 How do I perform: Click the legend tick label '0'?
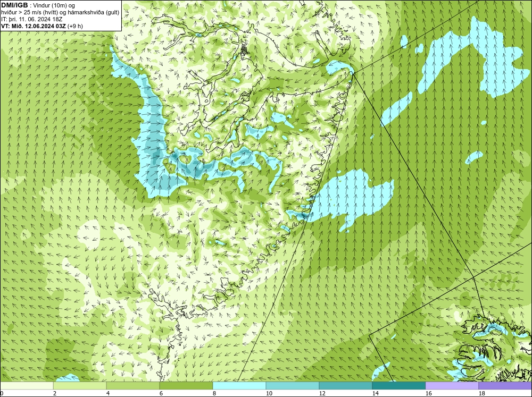2,393
